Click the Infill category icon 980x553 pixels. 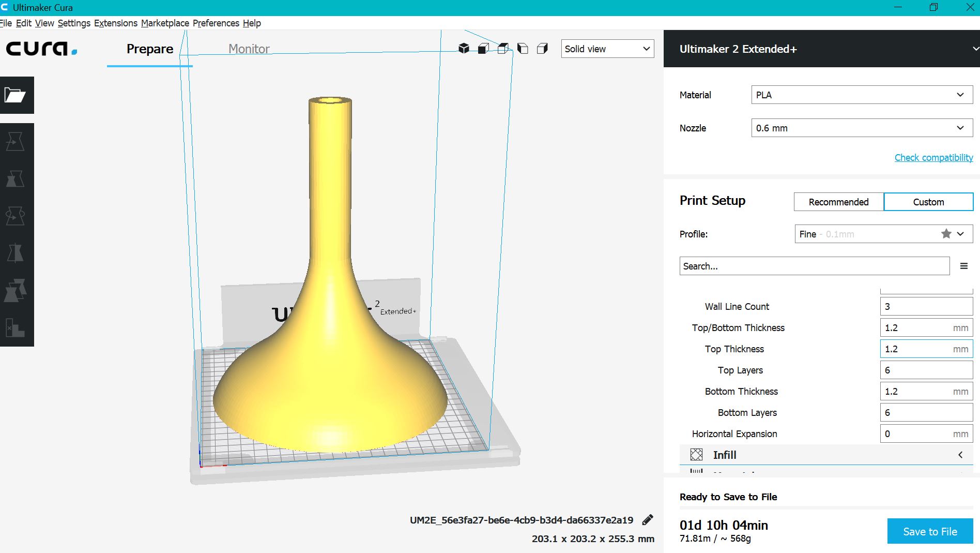[696, 455]
